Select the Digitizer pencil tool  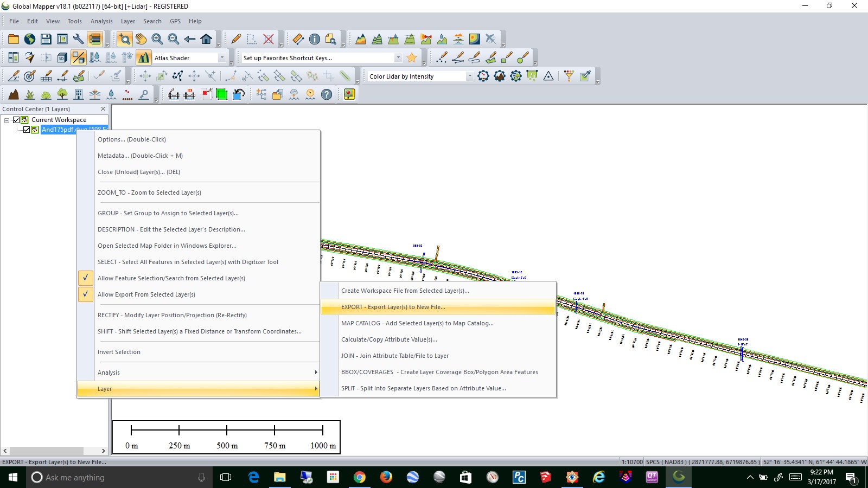pyautogui.click(x=236, y=39)
